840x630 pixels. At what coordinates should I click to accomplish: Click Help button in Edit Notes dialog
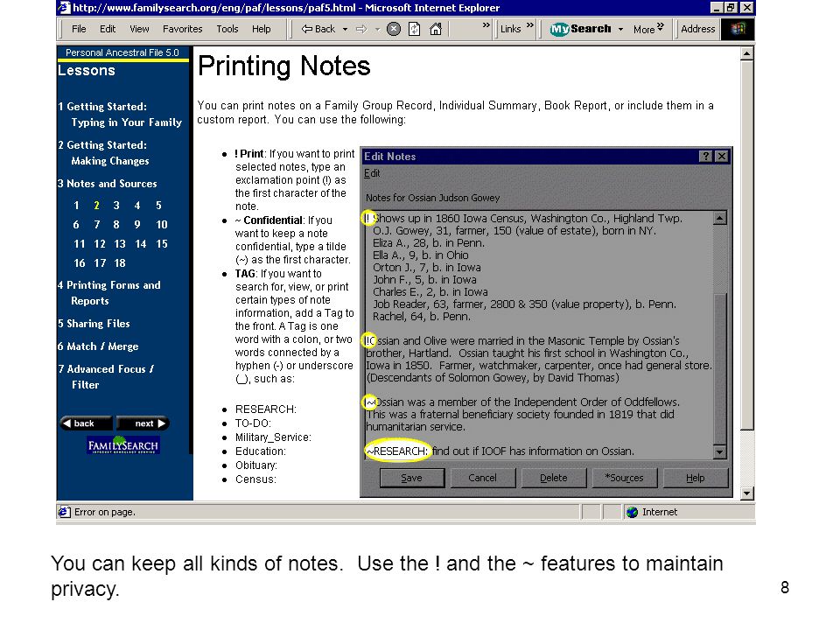point(696,478)
